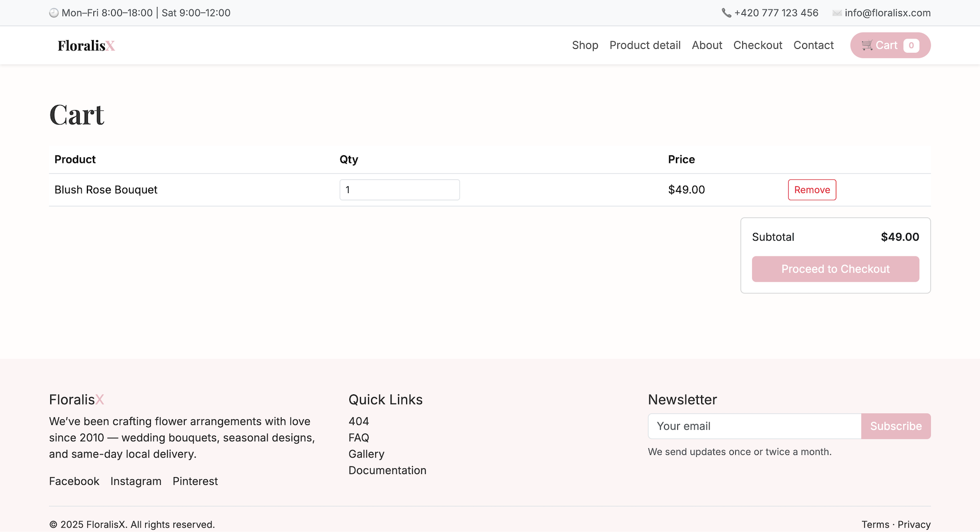Click the phone icon in top bar
Screen dimensions: 980x532
[726, 13]
